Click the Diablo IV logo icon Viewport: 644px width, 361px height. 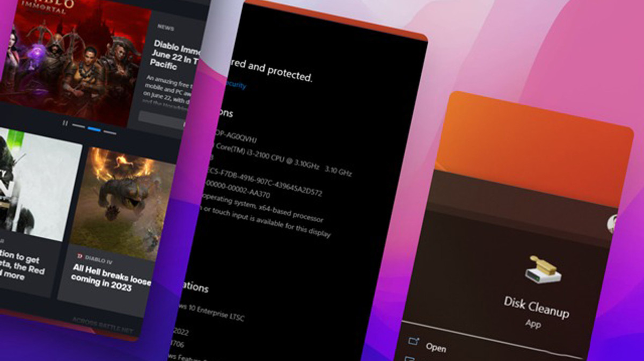pyautogui.click(x=79, y=256)
